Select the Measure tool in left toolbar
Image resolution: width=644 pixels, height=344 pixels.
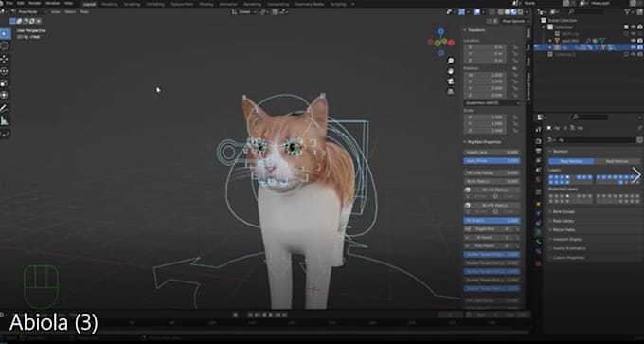point(5,120)
